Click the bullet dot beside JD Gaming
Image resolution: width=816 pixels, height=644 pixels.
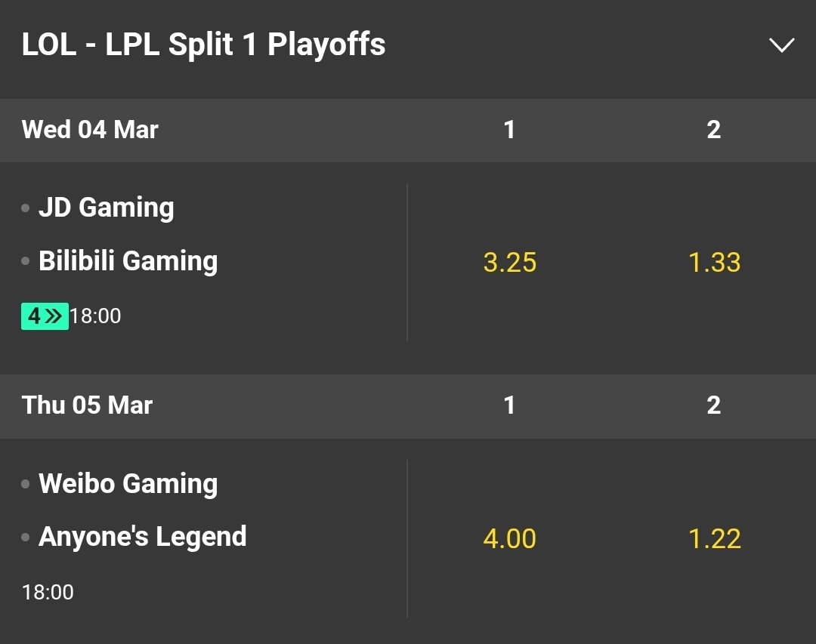point(26,208)
